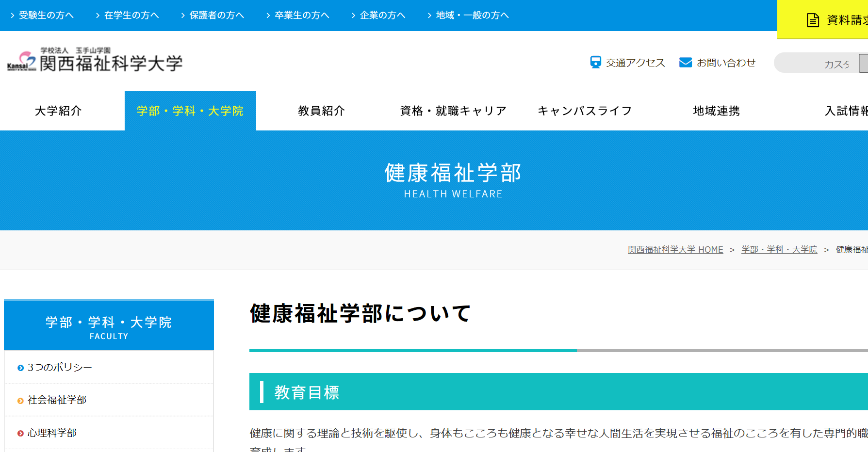The width and height of the screenshot is (868, 452).
Task: Select 大学紹介 in main navigation
Action: [x=58, y=111]
